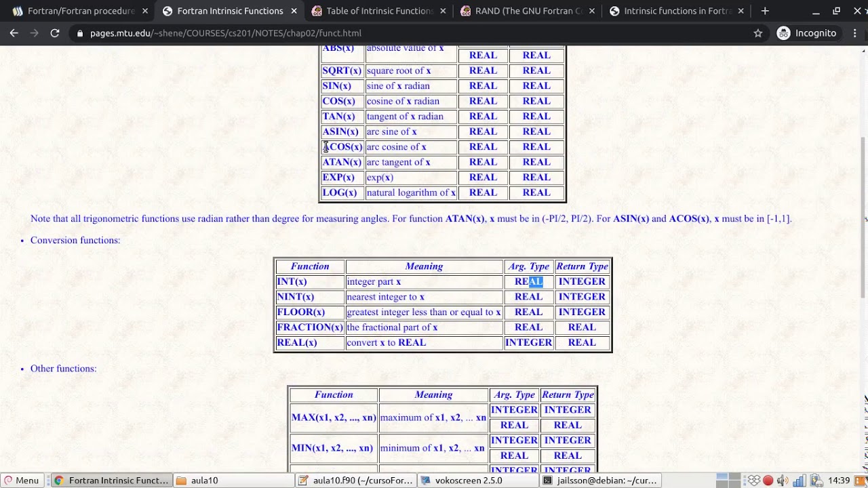The height and width of the screenshot is (488, 868).
Task: Click the 'convert x to REAL' cell
Action: click(x=424, y=342)
